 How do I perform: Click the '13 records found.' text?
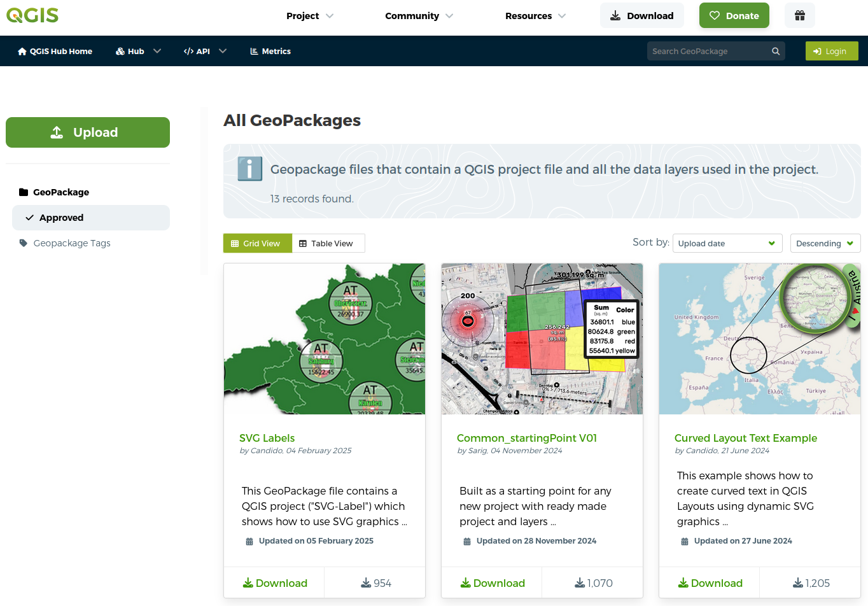pyautogui.click(x=312, y=199)
